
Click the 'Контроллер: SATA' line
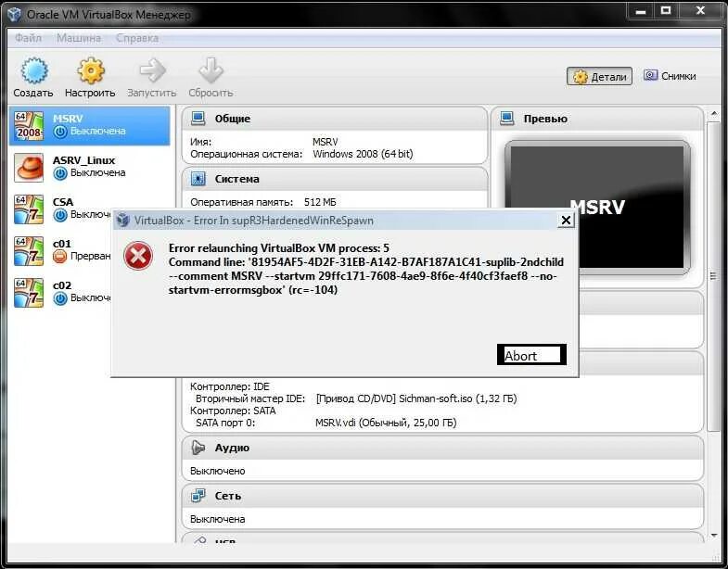(x=233, y=411)
